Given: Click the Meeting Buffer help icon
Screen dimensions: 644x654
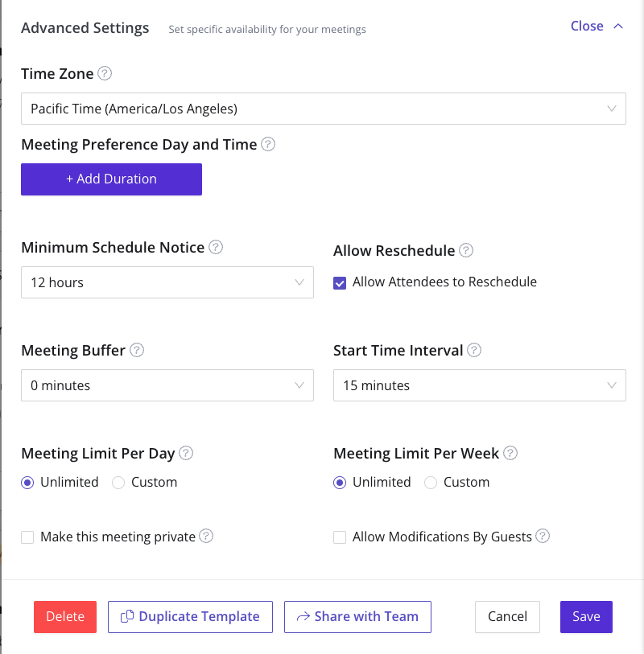Looking at the screenshot, I should click(137, 350).
